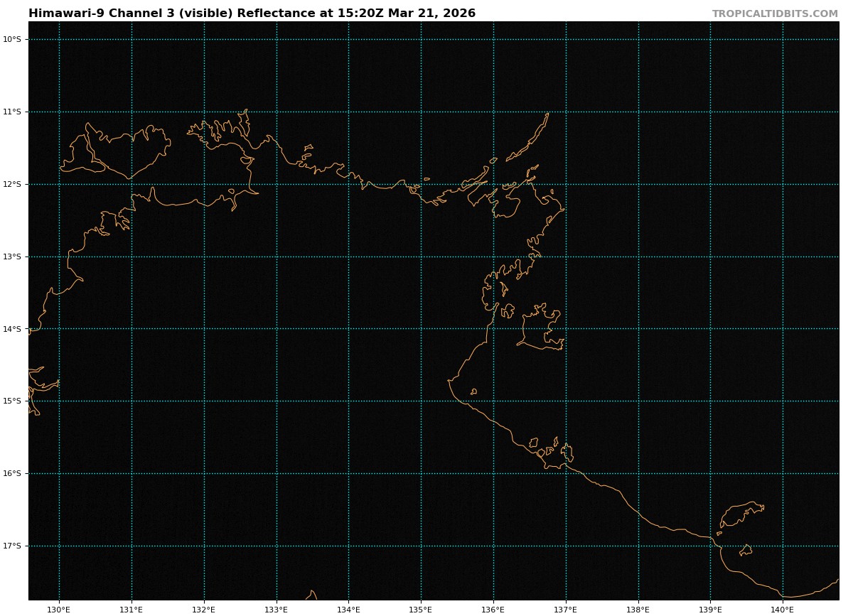Select the 11°S latitude axis label
This screenshot has height=616, width=853.
(x=12, y=112)
